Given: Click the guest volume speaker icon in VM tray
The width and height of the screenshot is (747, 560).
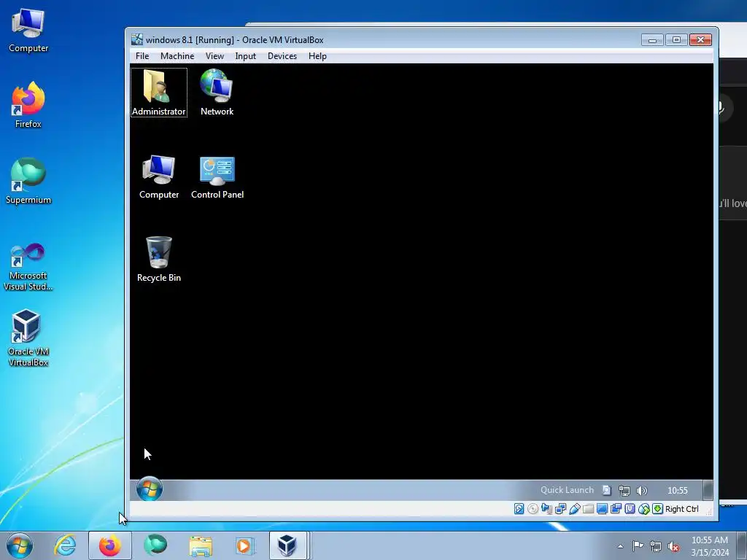Looking at the screenshot, I should click(642, 490).
